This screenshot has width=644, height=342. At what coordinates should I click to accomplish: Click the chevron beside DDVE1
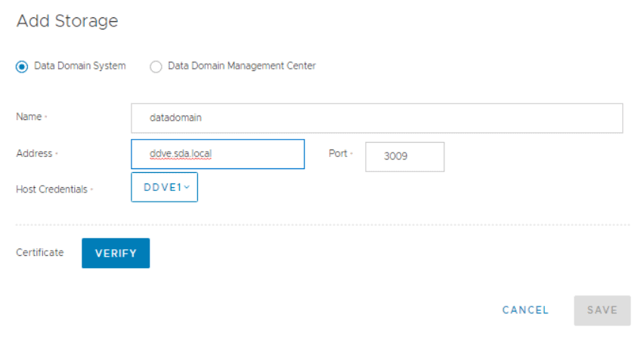(187, 187)
